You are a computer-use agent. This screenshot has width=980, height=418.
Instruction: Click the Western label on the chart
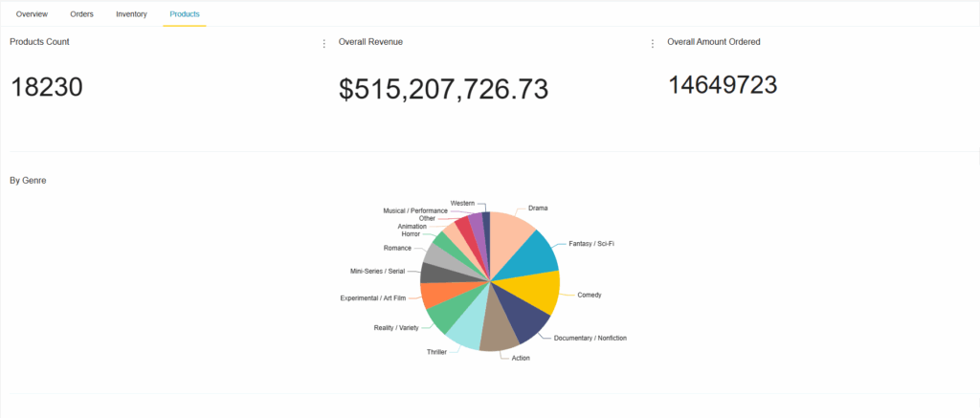point(462,203)
